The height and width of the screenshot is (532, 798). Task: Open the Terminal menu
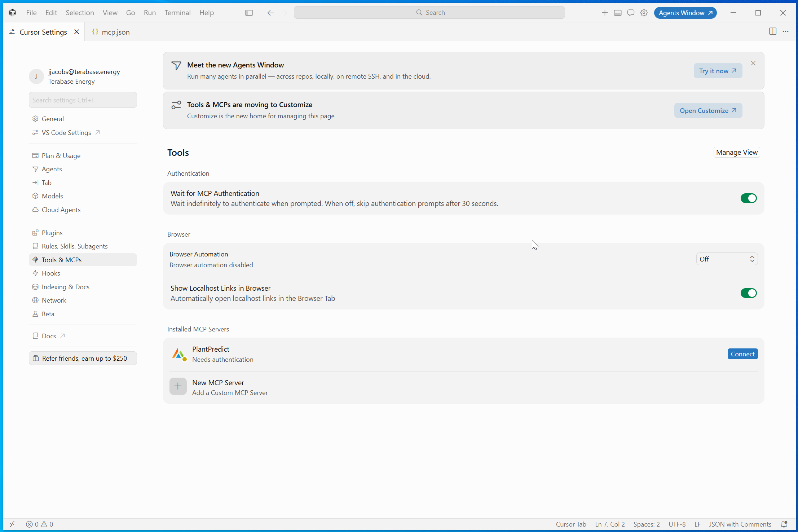click(177, 13)
